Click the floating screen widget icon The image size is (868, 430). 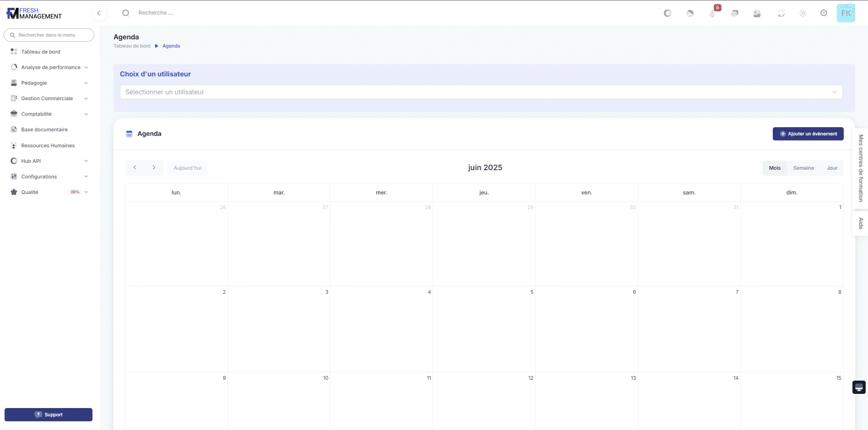tap(859, 387)
